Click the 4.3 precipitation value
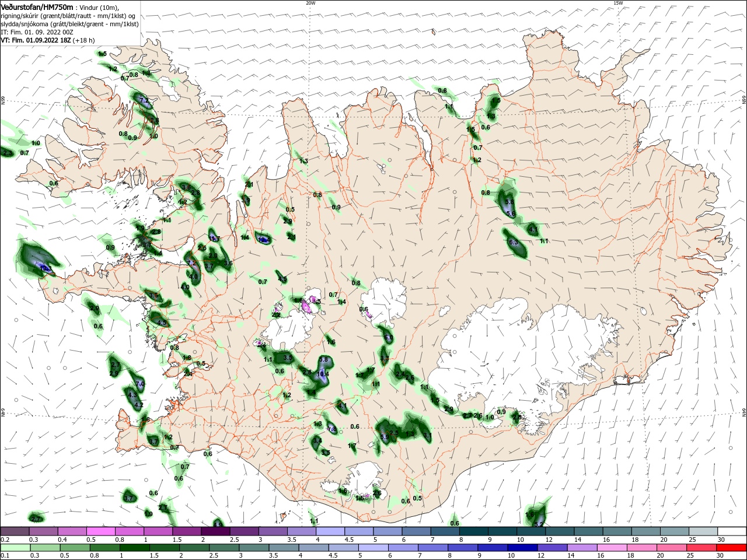Viewport: 747px width, 560px height. click(x=132, y=395)
